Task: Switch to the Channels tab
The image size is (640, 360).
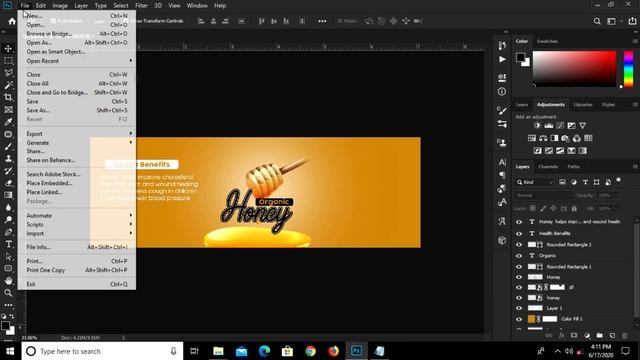Action: point(548,167)
